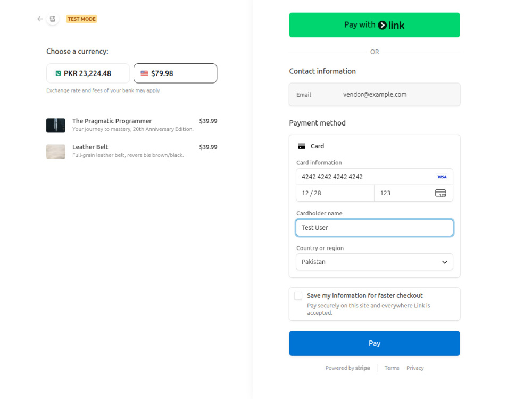Click the blue Pay button

pos(375,343)
